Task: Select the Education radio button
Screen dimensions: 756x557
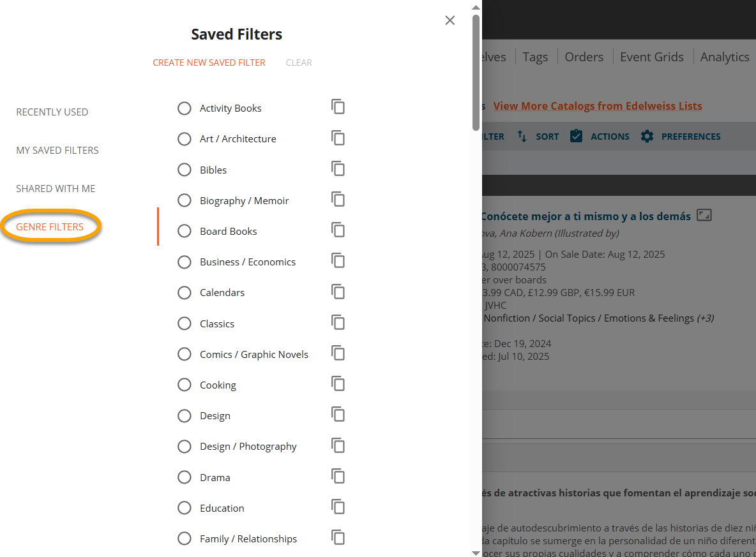Action: [184, 508]
